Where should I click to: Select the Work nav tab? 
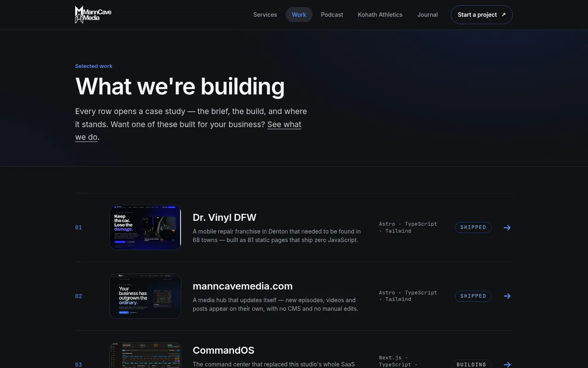tap(299, 15)
